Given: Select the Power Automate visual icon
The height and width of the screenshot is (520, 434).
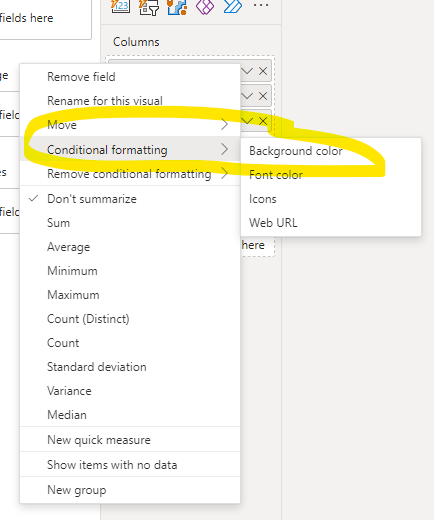Looking at the screenshot, I should pos(233,6).
